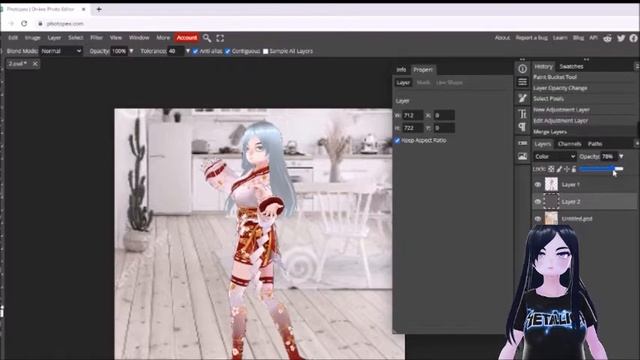Lock transparent pixels in Layers panel
Viewport: 640px width, 360px height.
(551, 169)
